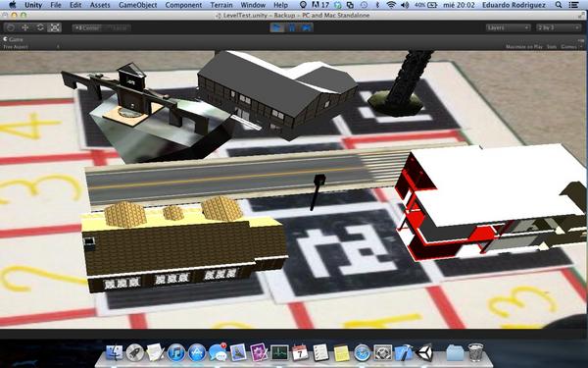Click the yellow domed building model
The width and height of the screenshot is (588, 368).
[x=184, y=244]
